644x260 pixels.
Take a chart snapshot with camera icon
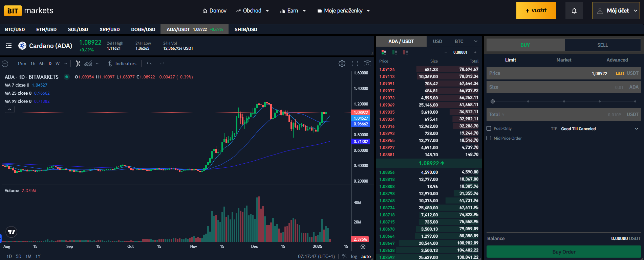tap(367, 64)
